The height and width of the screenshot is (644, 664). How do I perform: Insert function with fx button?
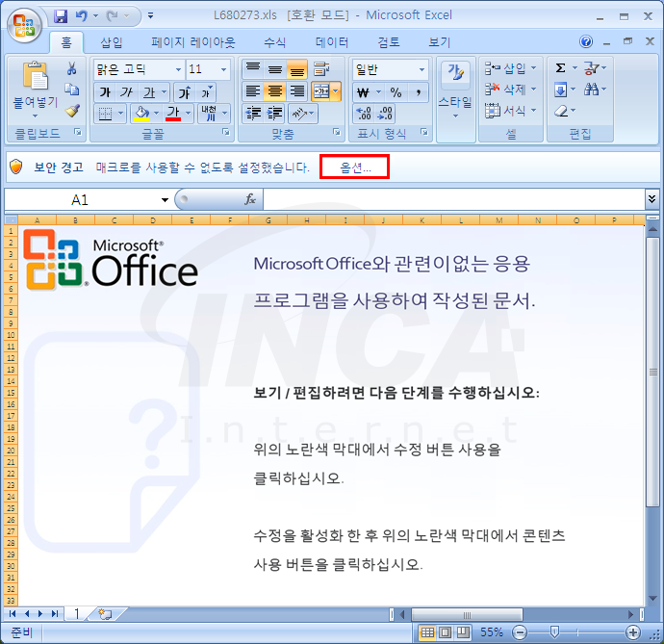point(250,199)
